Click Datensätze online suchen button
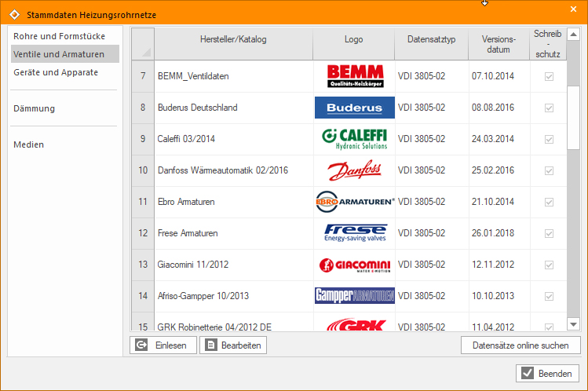The height and width of the screenshot is (391, 588). pyautogui.click(x=520, y=345)
